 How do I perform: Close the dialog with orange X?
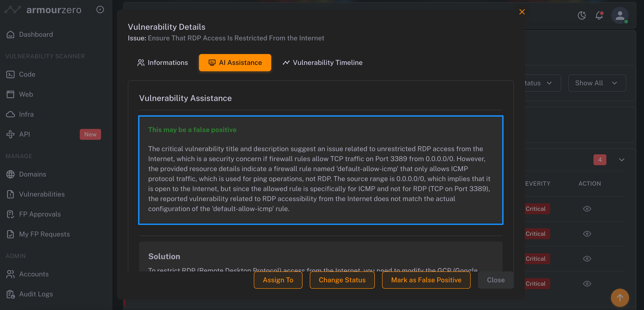(522, 12)
